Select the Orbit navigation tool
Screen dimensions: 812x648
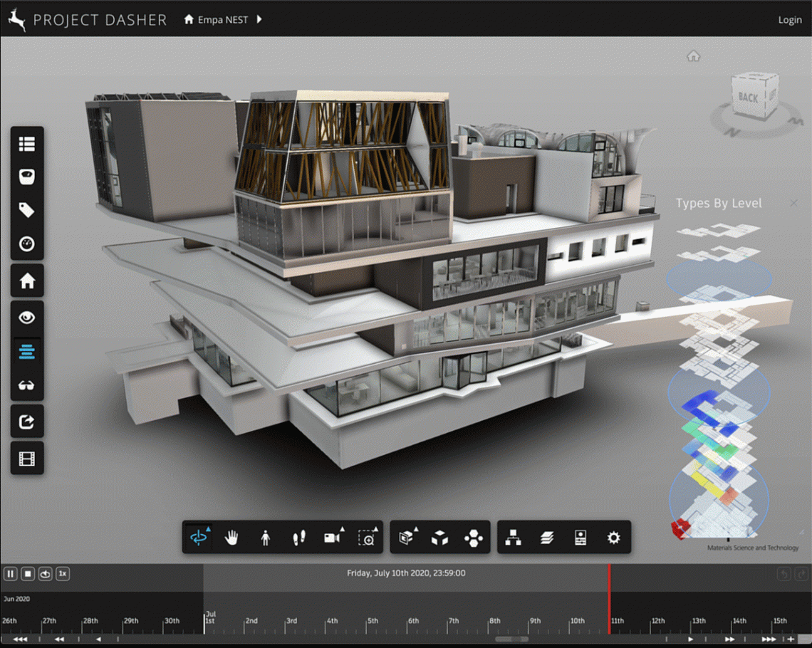tap(199, 538)
